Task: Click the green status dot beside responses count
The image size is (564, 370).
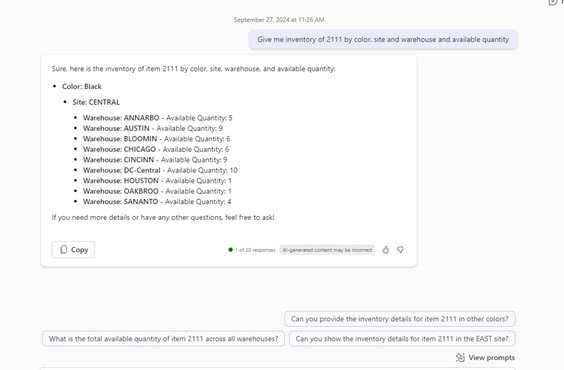Action: coord(231,250)
